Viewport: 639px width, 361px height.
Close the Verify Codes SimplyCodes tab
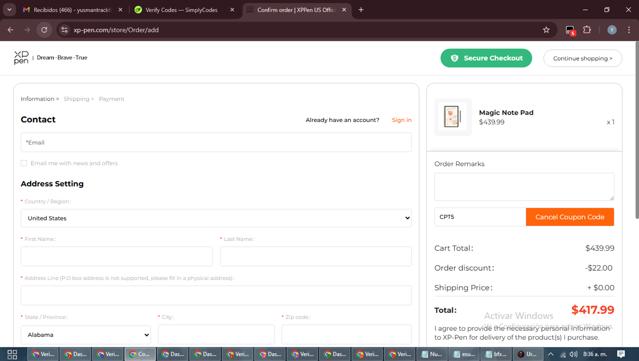[x=232, y=10]
